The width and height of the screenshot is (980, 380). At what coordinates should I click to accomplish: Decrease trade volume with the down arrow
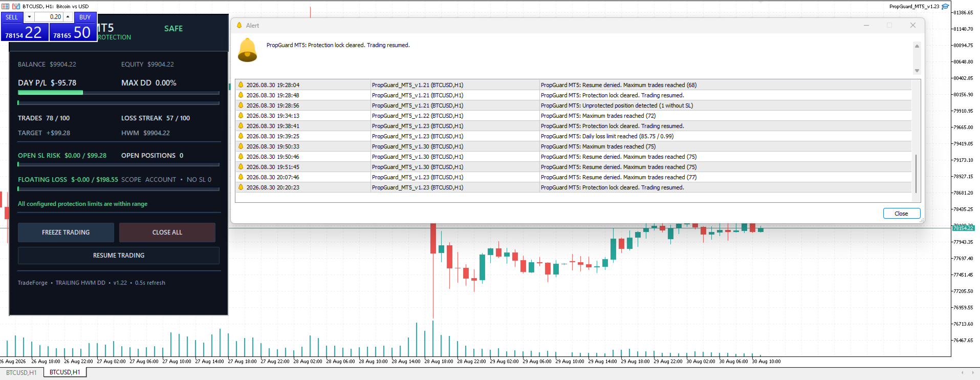click(x=29, y=17)
